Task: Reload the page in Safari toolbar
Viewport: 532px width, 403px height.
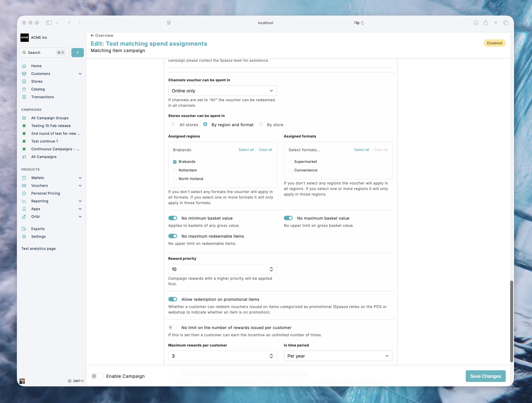Action: 362,23
